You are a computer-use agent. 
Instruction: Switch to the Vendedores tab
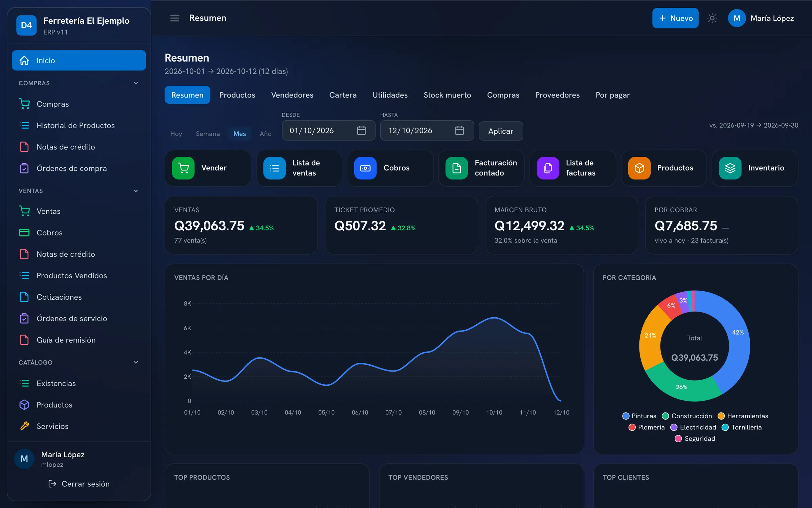pos(292,95)
